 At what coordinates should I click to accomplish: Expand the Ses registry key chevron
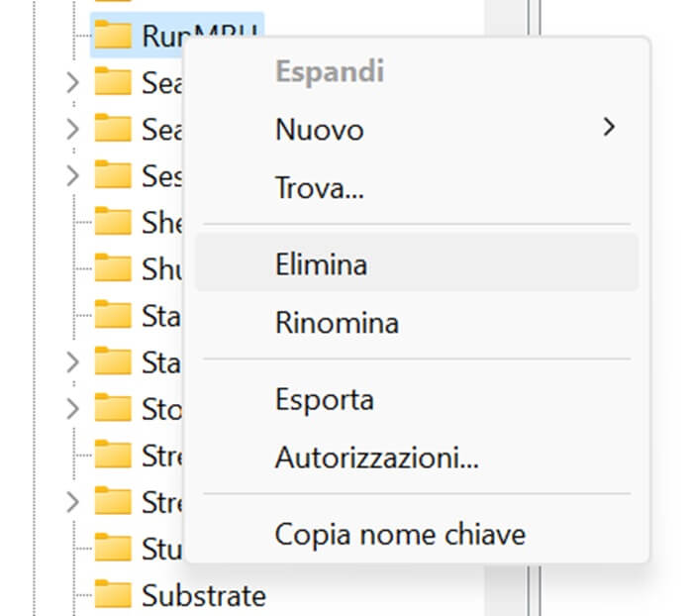click(72, 176)
